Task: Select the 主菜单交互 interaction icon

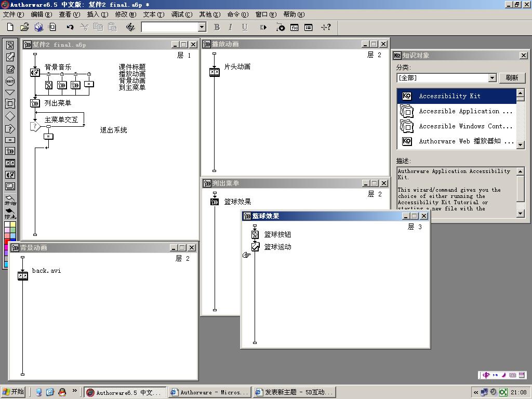Action: point(35,126)
